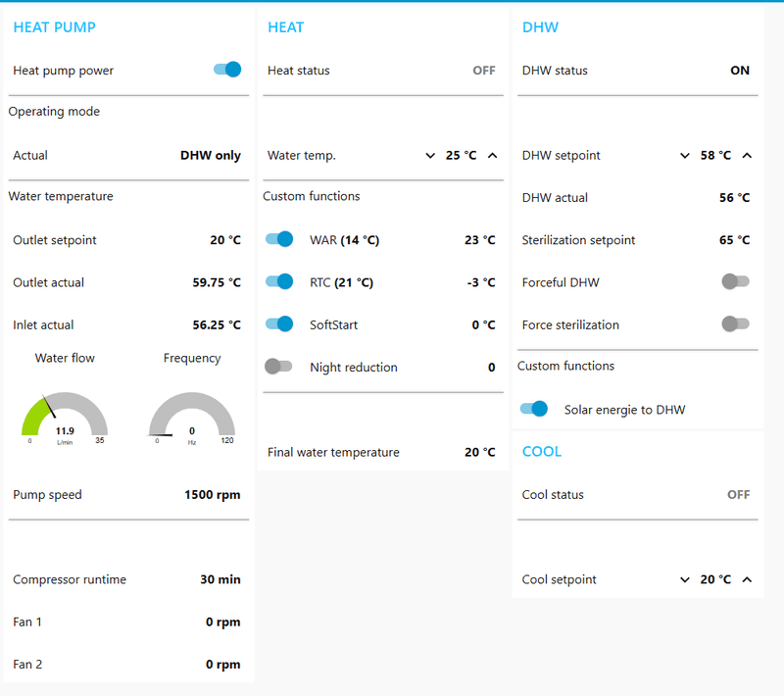Viewport: 784px width, 696px height.
Task: Click the WAR 23 °C value
Action: click(480, 240)
